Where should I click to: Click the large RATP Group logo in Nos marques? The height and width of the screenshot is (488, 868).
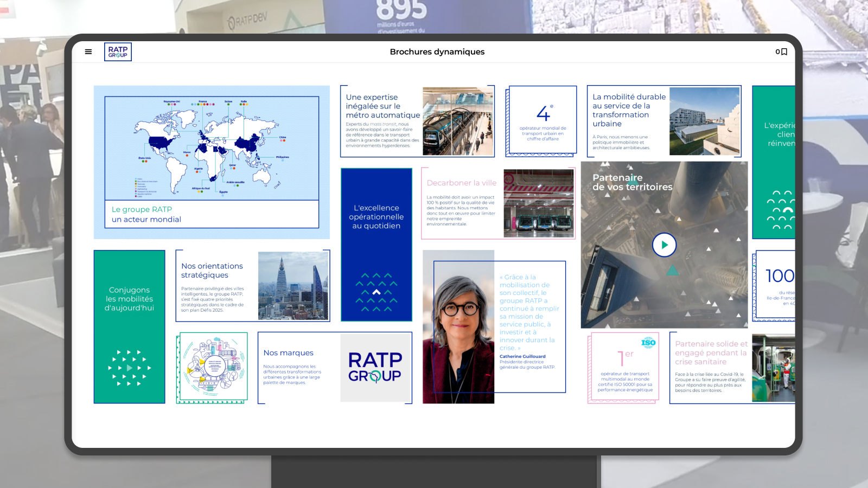click(x=375, y=368)
